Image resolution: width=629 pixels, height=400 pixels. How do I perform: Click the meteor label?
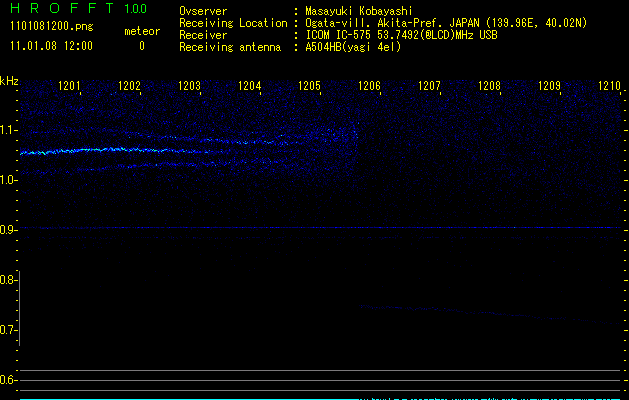(x=142, y=31)
